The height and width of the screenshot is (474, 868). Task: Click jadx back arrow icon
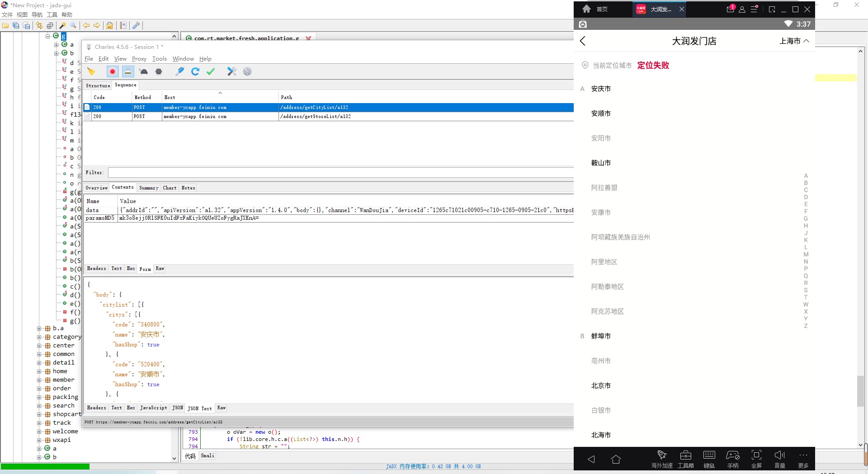click(x=86, y=25)
